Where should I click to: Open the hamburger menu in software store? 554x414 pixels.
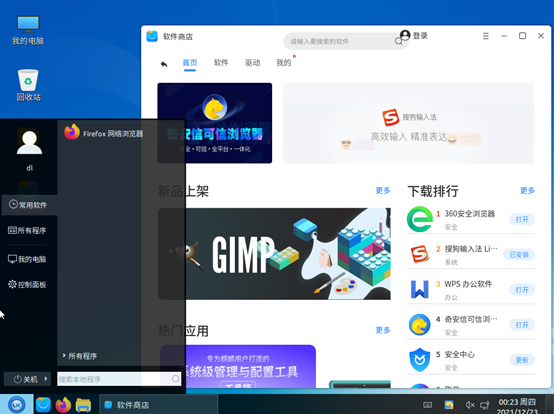[486, 36]
